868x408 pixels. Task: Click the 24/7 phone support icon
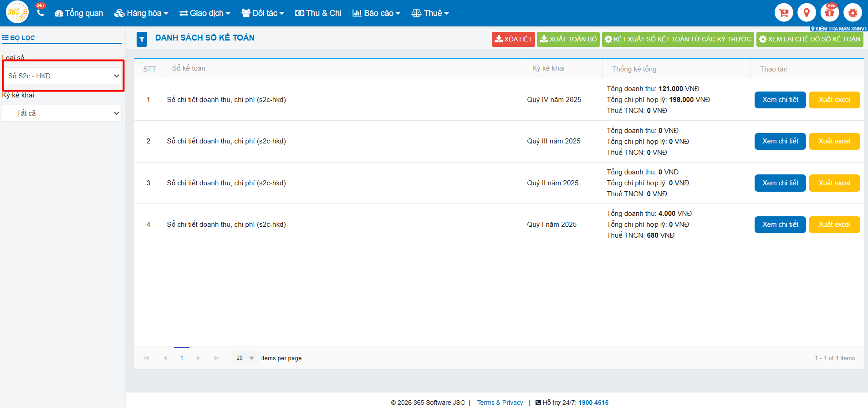pyautogui.click(x=41, y=12)
